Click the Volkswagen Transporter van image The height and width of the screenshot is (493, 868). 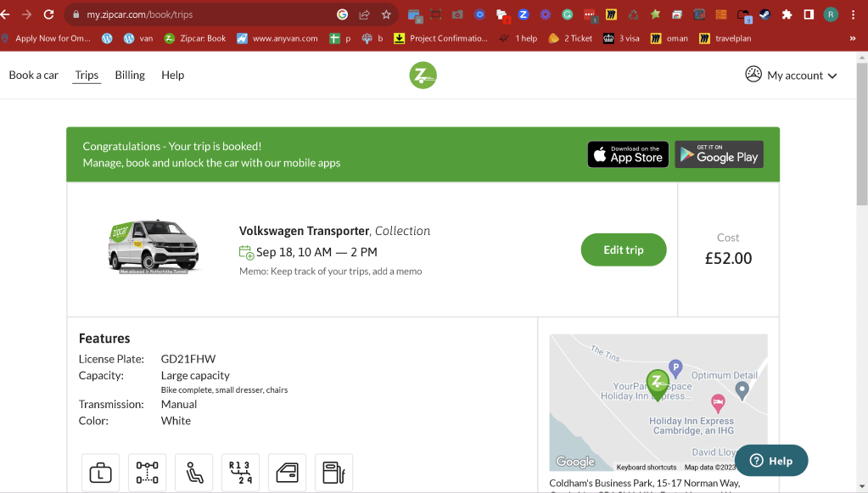(154, 247)
